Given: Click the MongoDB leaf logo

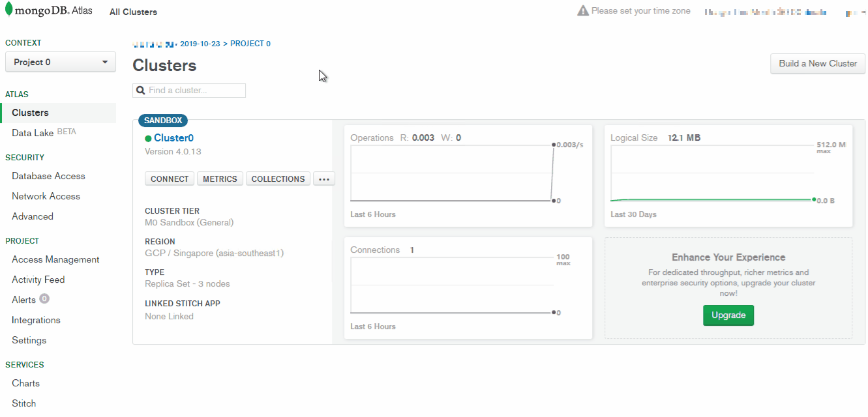Looking at the screenshot, I should pyautogui.click(x=8, y=10).
